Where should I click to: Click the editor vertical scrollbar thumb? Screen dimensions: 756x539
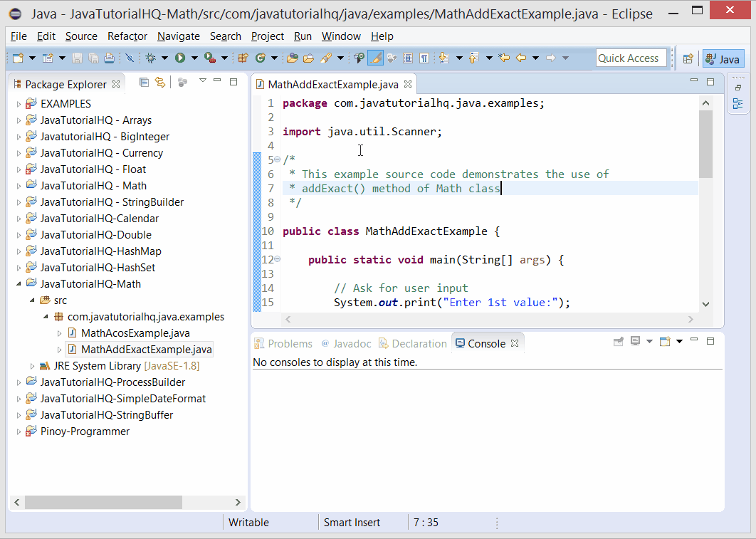coord(706,144)
